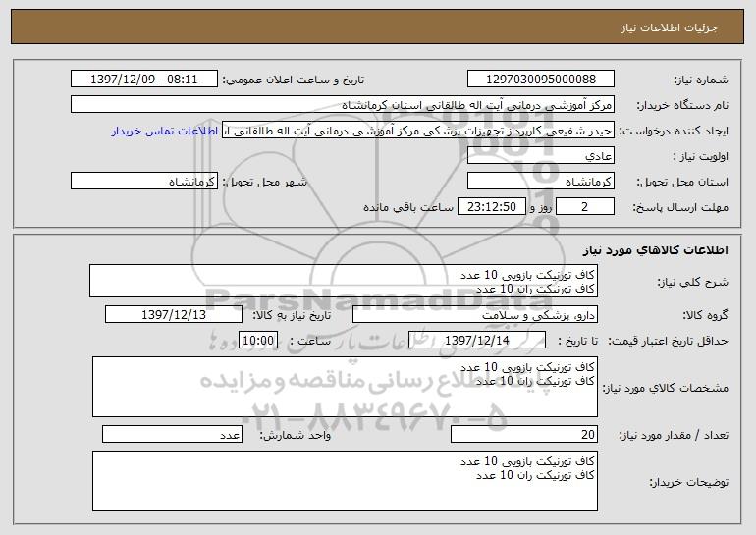Screen dimensions: 756x535
Task: Click the شرح کلی نیاز text area
Action: tap(344, 281)
